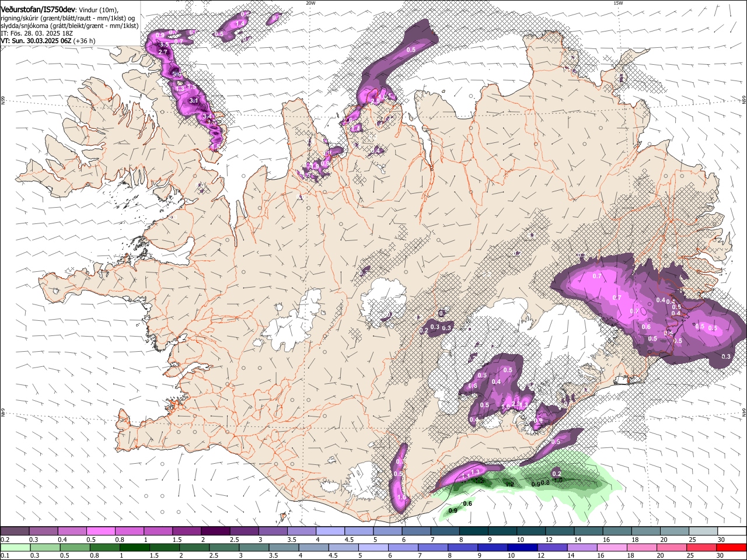Click top legend swatch between 0.2 and 0.3
The height and width of the screenshot is (560, 747).
15,531
